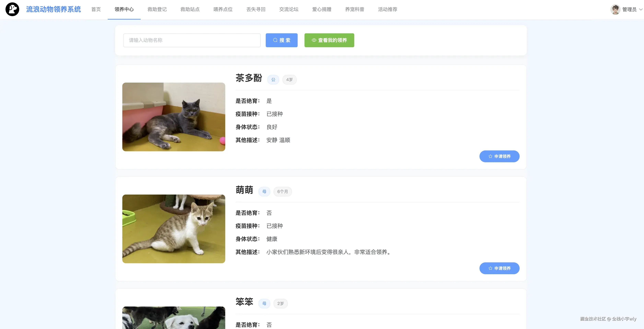
Task: Navigate to 丢失寻回 page
Action: point(256,9)
